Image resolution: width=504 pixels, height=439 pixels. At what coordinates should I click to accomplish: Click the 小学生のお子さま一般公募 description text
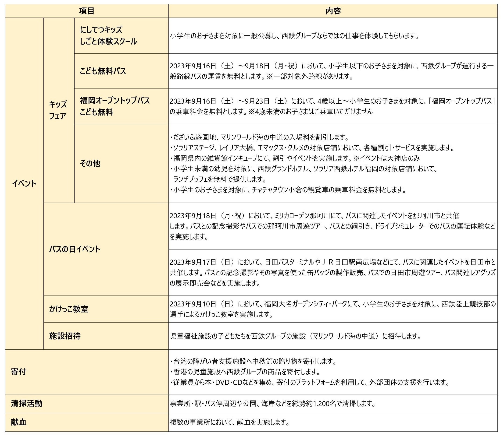[x=294, y=36]
